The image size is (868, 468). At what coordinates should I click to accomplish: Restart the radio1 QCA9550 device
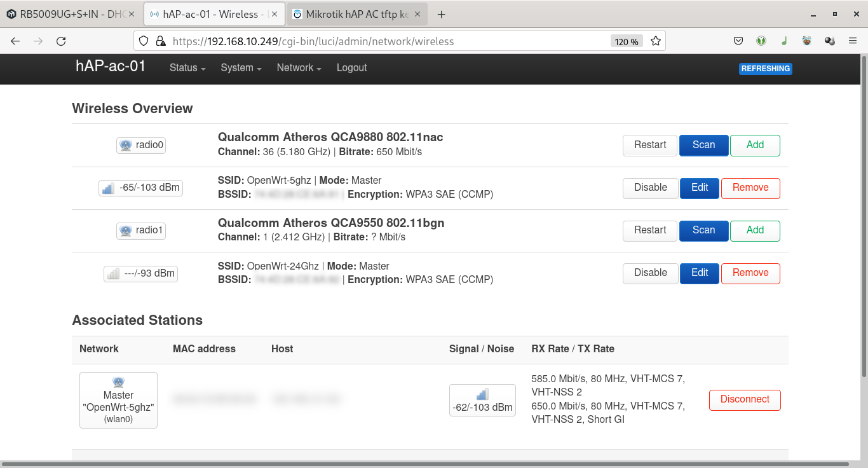tap(650, 230)
